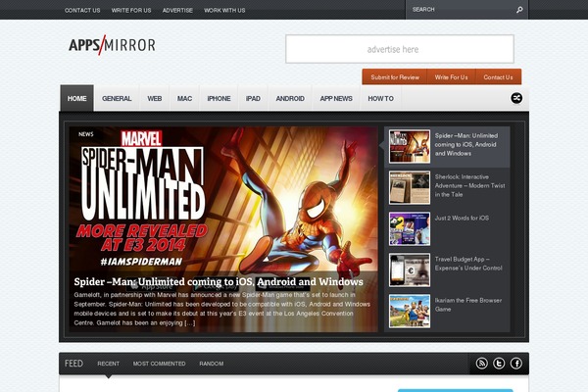This screenshot has width=588, height=392.
Task: Click the advertise here banner
Action: point(400,49)
